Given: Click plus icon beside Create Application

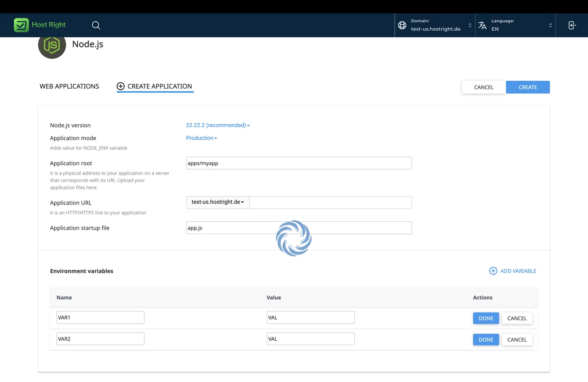Looking at the screenshot, I should [120, 86].
